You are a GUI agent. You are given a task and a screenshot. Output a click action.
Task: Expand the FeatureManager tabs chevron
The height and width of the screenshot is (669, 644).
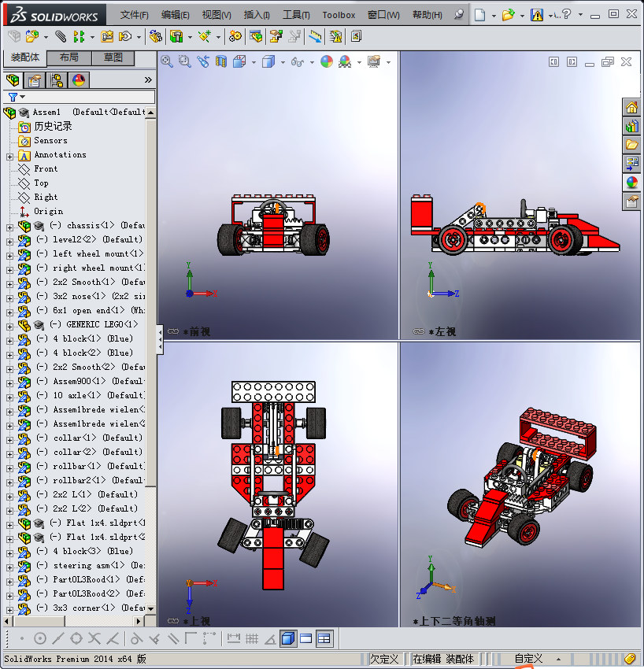[x=148, y=79]
